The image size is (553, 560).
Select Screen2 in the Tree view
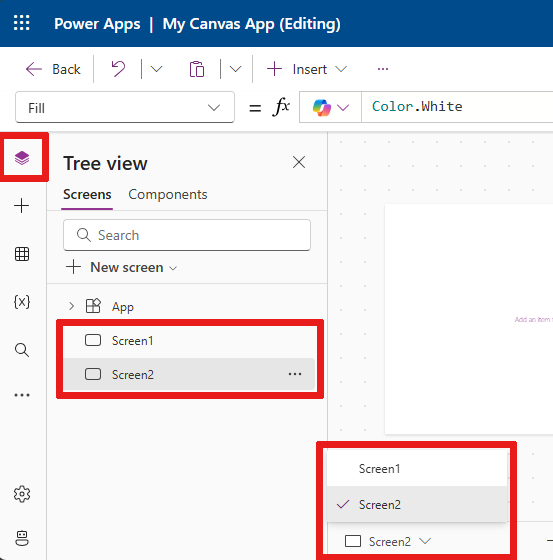tap(189, 374)
